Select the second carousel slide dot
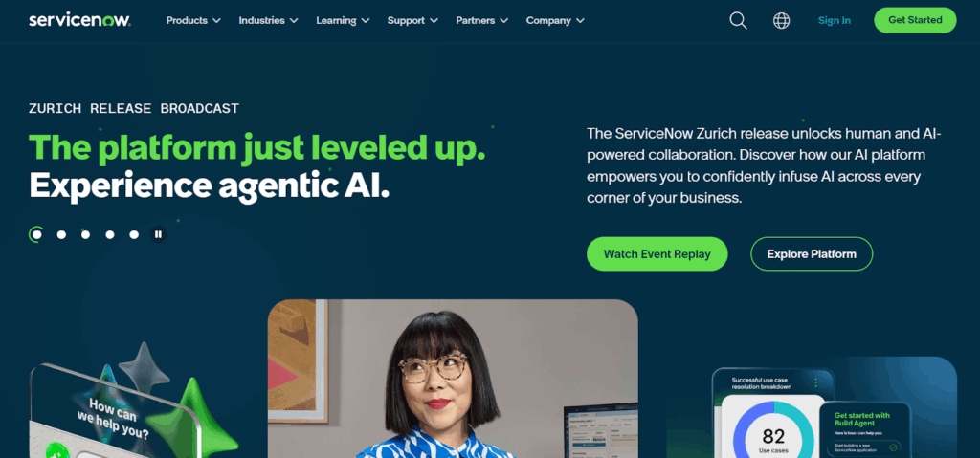Viewport: 980px width, 458px height. (x=61, y=235)
